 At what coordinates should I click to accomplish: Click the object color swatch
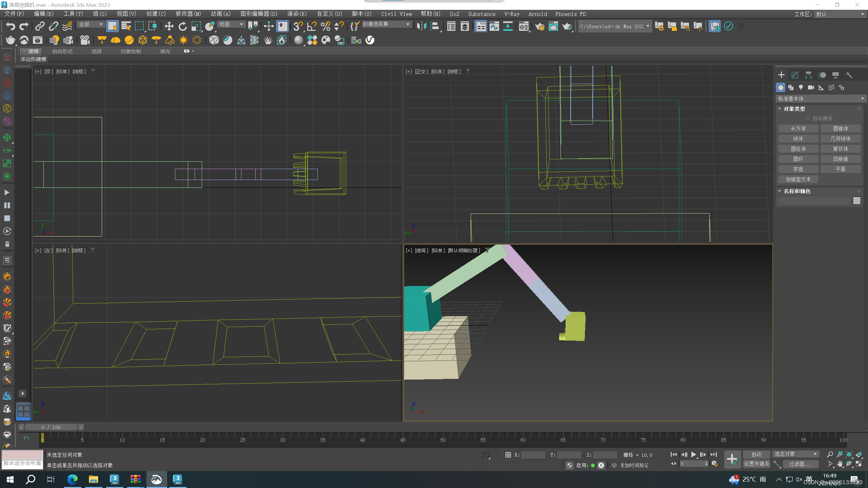click(856, 201)
